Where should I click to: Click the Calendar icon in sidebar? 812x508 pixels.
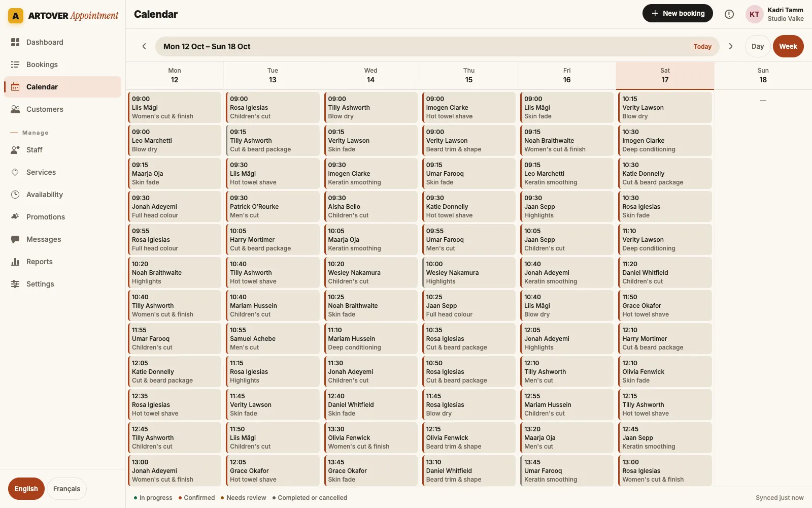(15, 87)
